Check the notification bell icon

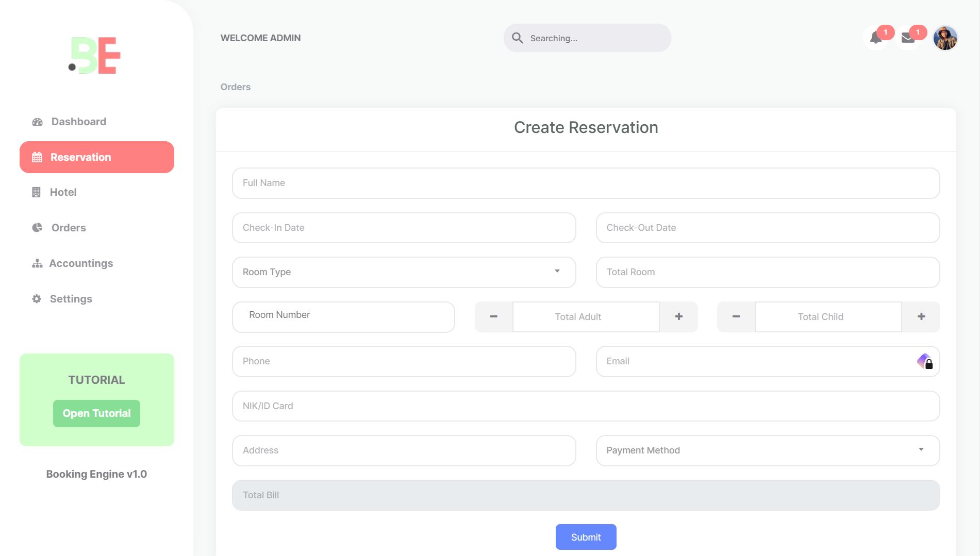[x=875, y=38]
